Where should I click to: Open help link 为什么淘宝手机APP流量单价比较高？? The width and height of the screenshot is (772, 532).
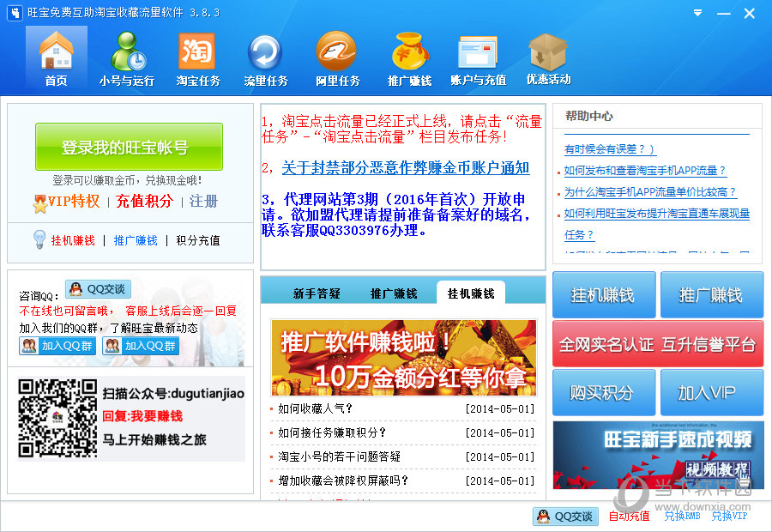[650, 191]
